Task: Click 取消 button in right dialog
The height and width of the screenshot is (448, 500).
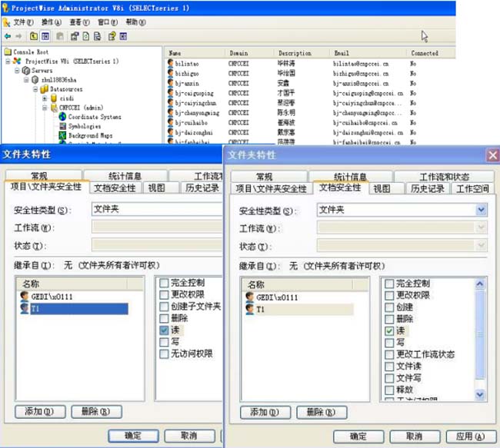Action: [415, 436]
